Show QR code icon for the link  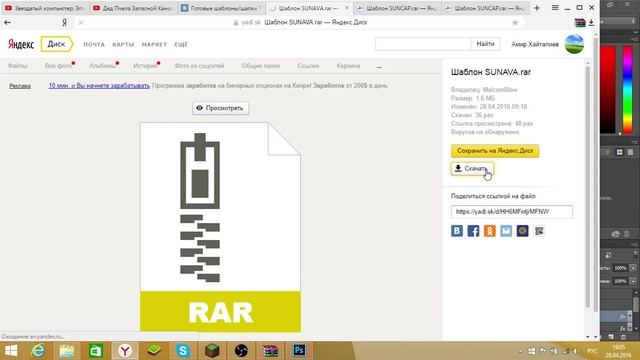pos(539,231)
